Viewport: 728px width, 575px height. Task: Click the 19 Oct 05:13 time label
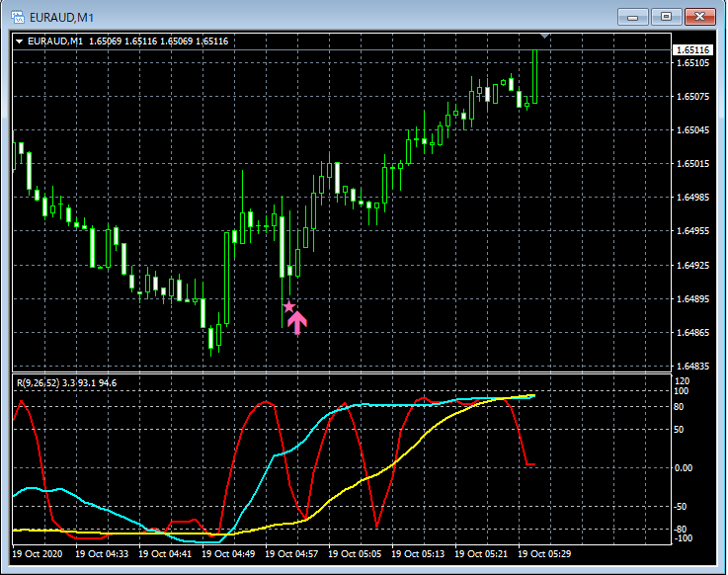[x=418, y=554]
